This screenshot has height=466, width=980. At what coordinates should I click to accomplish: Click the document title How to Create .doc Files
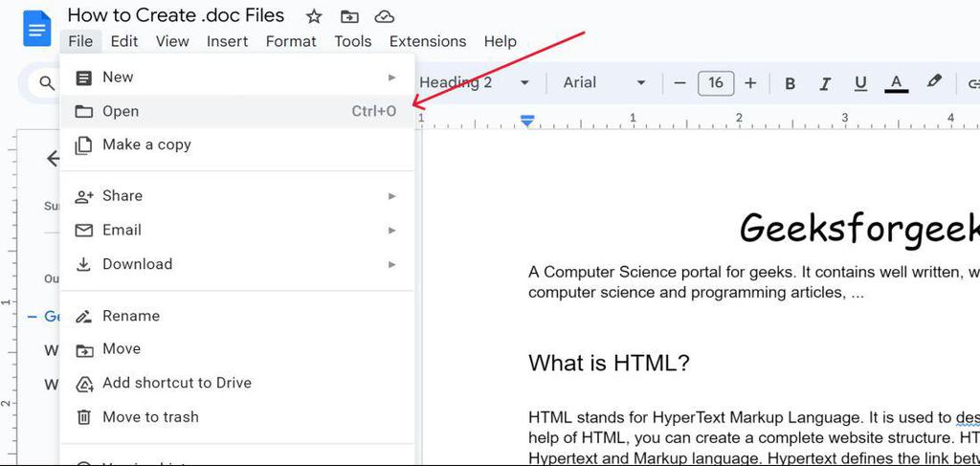point(176,15)
